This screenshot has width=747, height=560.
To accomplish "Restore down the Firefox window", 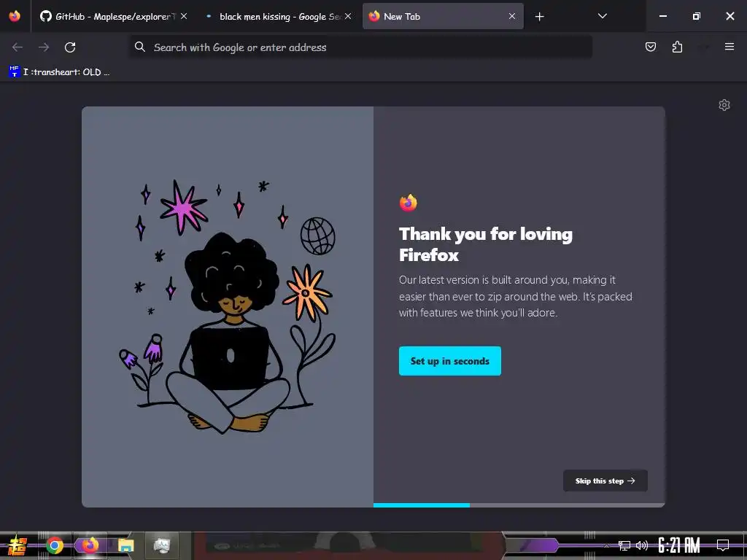I will [x=697, y=16].
